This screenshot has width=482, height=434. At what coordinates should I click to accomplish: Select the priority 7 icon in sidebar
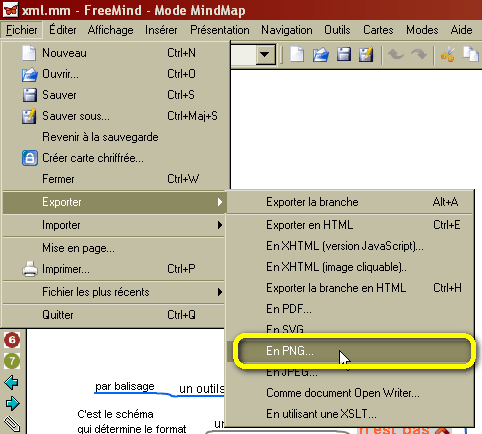[x=12, y=361]
